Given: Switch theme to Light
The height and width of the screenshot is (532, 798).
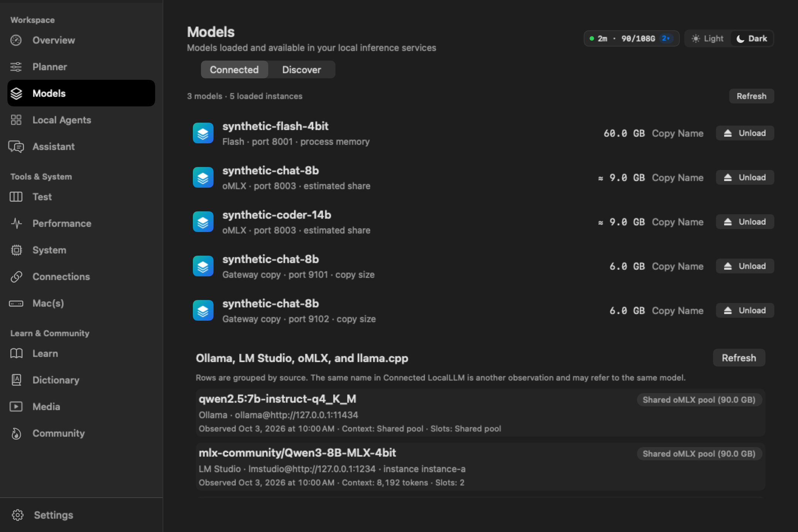Looking at the screenshot, I should click(708, 39).
